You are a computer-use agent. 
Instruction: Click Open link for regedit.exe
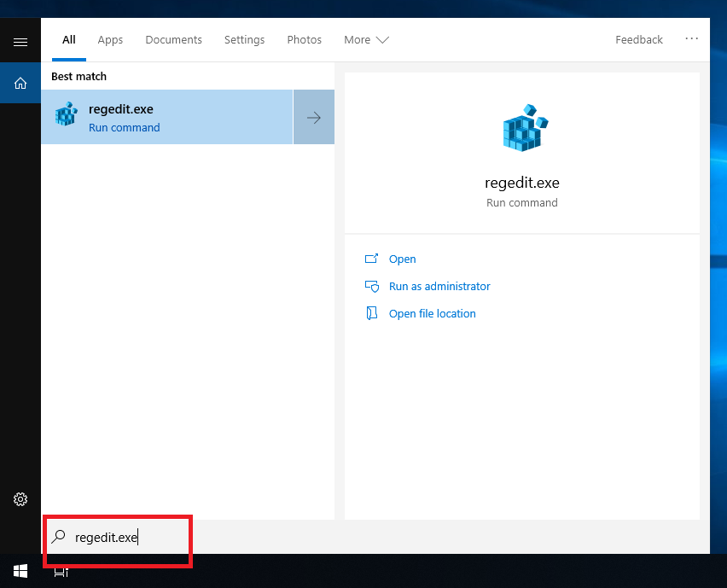(402, 259)
